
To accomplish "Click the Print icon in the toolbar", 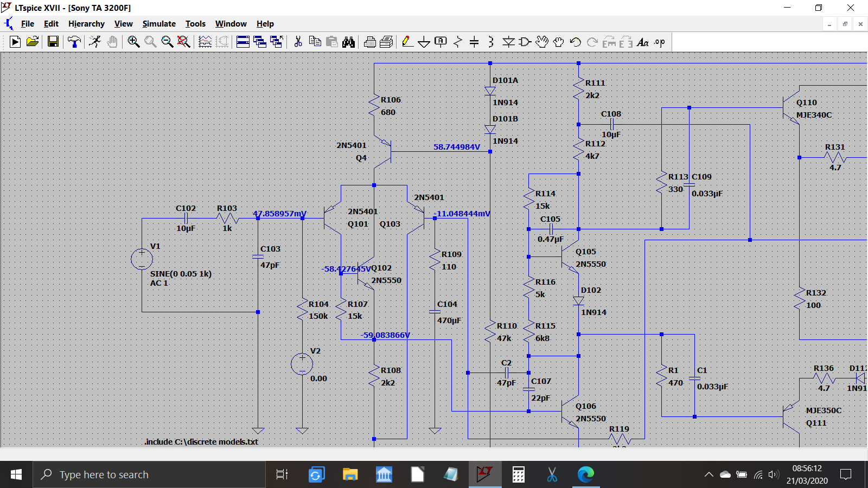I will [370, 42].
